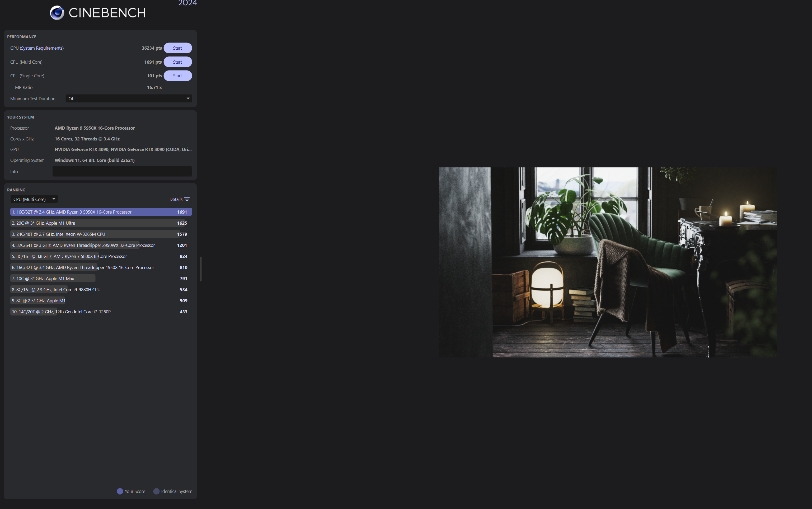Select the Apple M1 Ultra ranking row
Screen dimensions: 812x509
click(101, 223)
